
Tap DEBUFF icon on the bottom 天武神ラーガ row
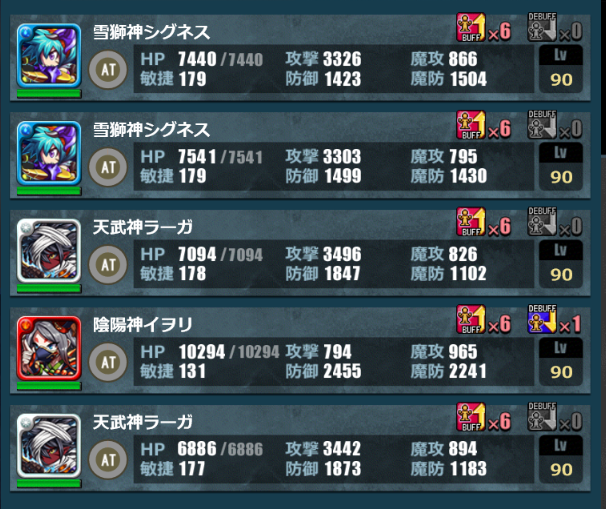tap(542, 417)
